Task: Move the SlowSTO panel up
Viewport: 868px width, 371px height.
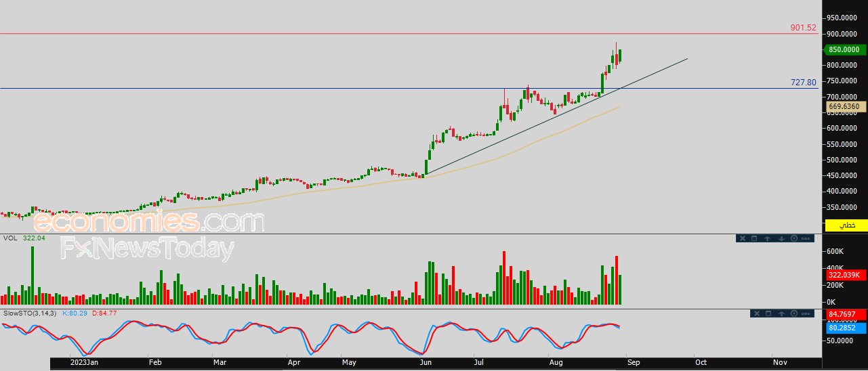Action: click(781, 313)
